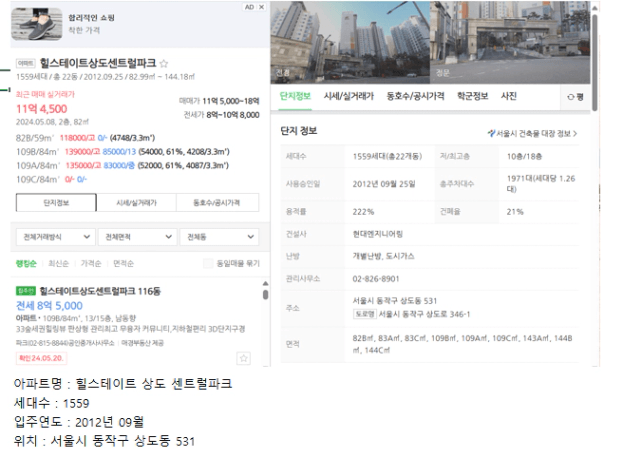Viewport: 623px width, 458px height.
Task: Click the listing list vertical scrollbar
Action: [x=265, y=293]
